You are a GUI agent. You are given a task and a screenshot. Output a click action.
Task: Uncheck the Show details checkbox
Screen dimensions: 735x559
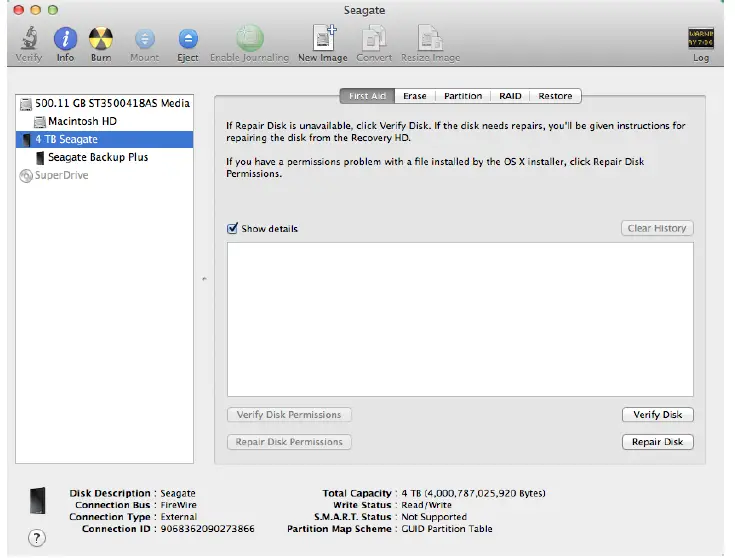point(232,228)
